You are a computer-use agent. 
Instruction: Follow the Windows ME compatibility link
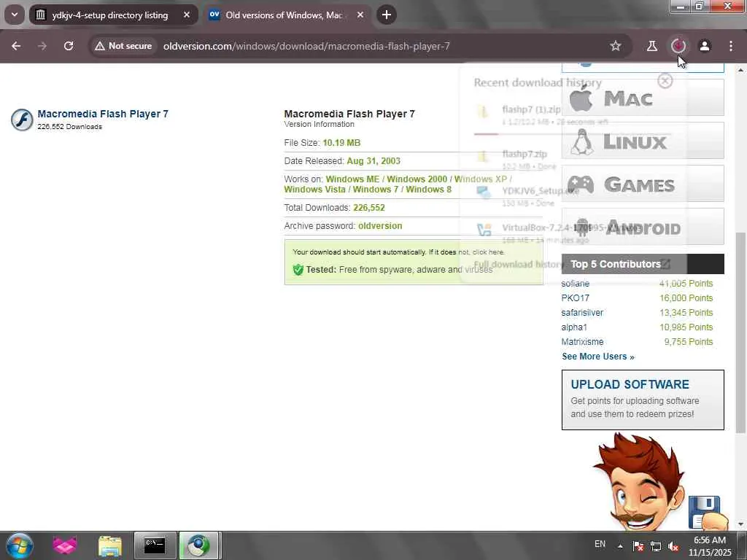[352, 179]
